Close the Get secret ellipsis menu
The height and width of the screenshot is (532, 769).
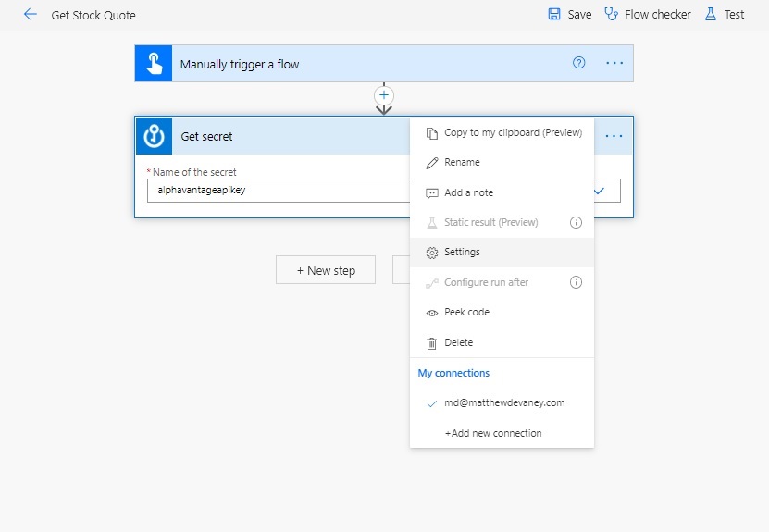pos(614,136)
